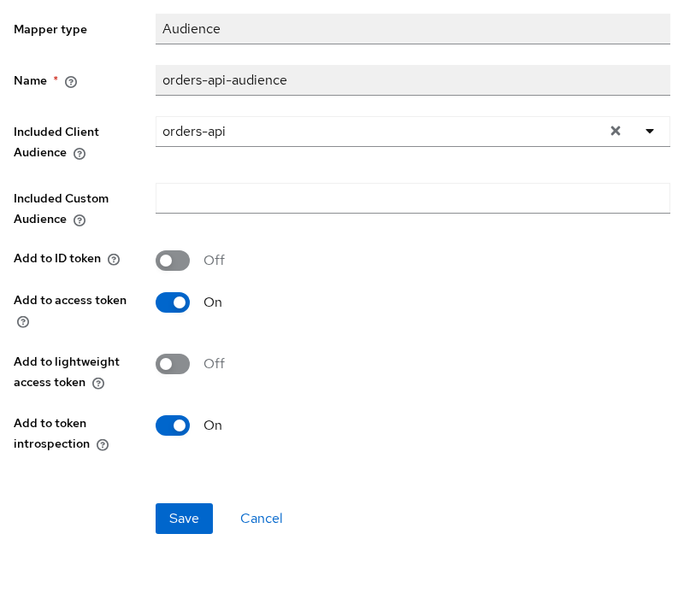Click the Save button
The height and width of the screenshot is (616, 684).
tap(184, 519)
